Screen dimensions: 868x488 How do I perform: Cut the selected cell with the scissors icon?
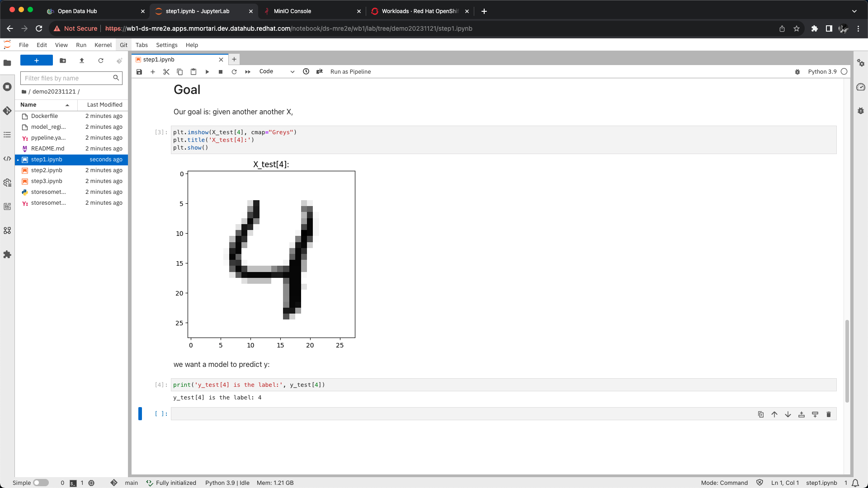166,72
